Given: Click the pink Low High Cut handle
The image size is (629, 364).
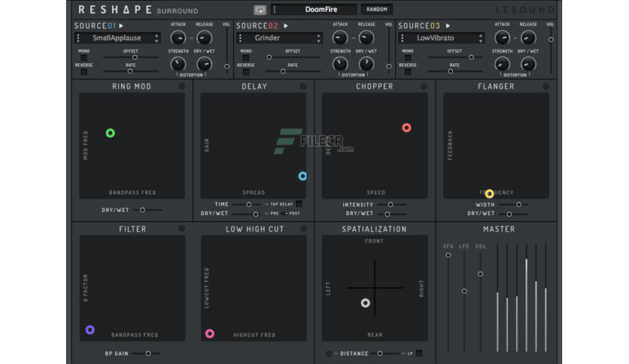Looking at the screenshot, I should pyautogui.click(x=209, y=333).
